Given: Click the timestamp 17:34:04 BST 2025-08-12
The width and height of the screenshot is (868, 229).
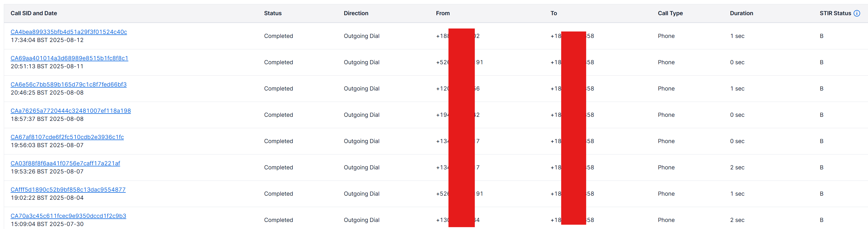Looking at the screenshot, I should pyautogui.click(x=47, y=40).
